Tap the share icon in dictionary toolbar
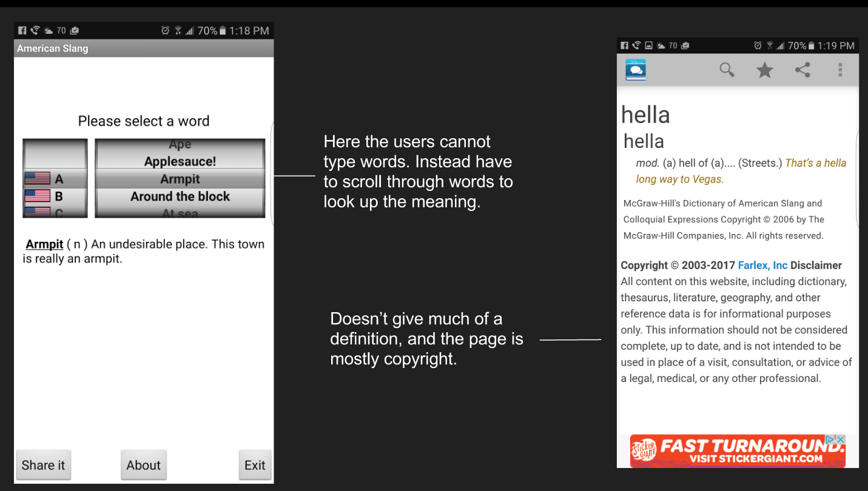 point(802,70)
